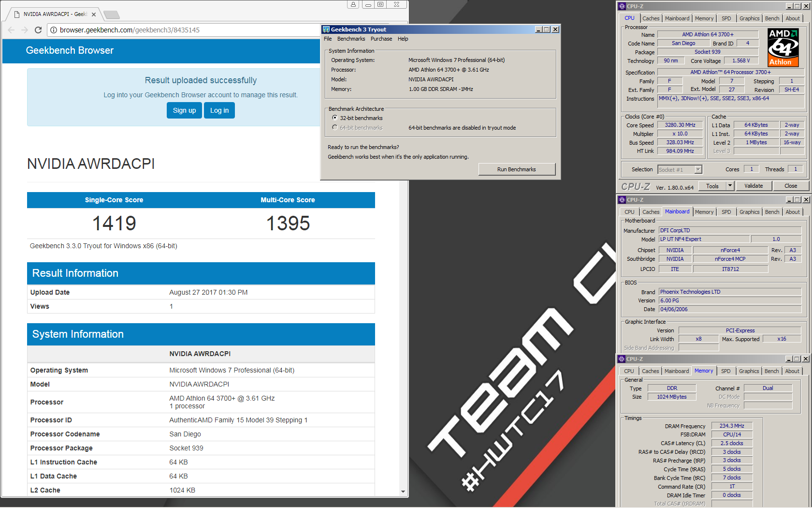The width and height of the screenshot is (812, 508).
Task: Click the Sign up button
Action: click(185, 110)
